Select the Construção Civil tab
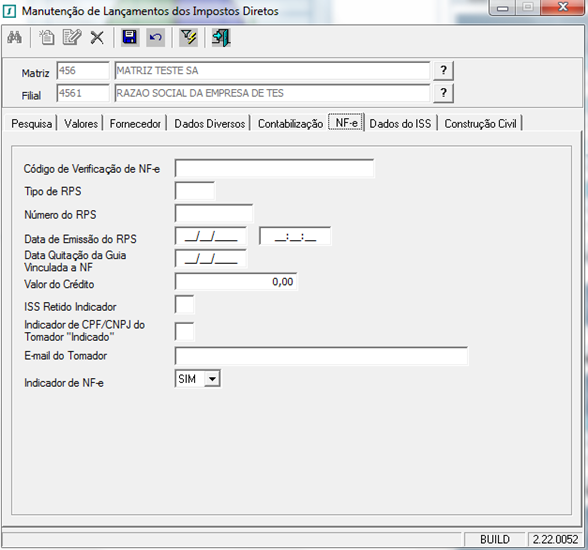 (480, 123)
